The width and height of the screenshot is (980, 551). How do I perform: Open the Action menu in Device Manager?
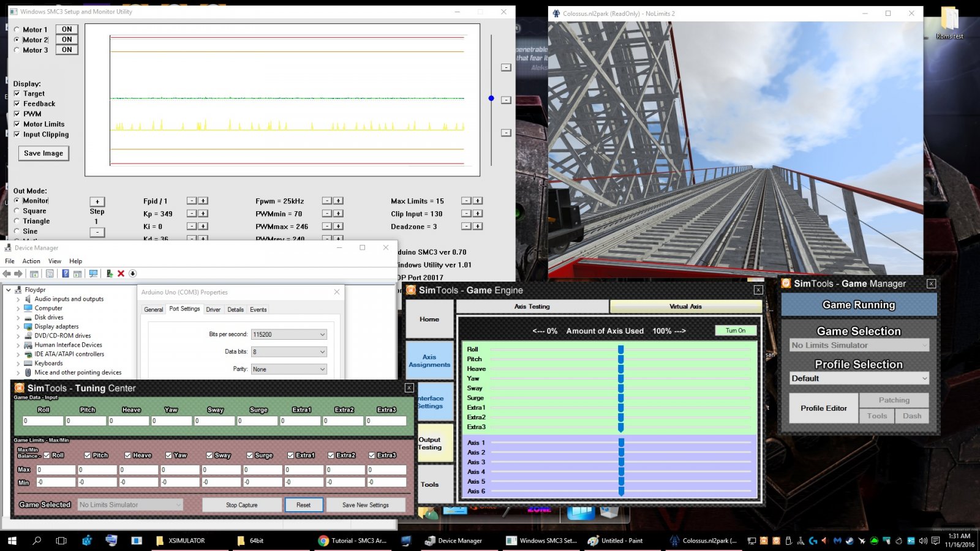coord(31,261)
